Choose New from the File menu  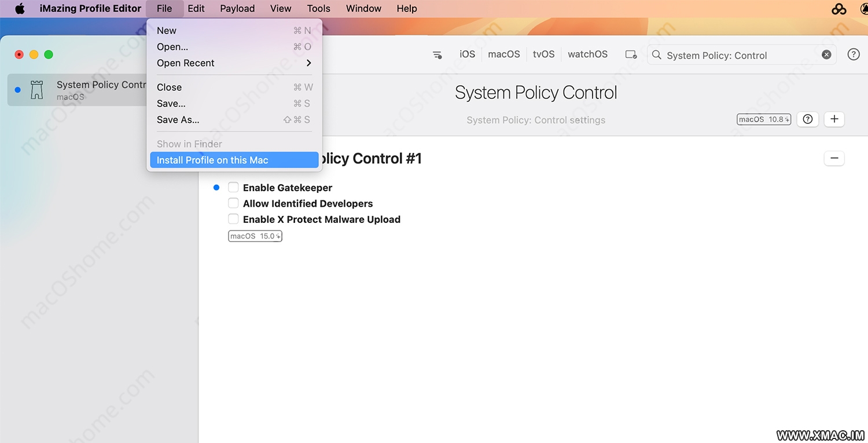pos(234,31)
